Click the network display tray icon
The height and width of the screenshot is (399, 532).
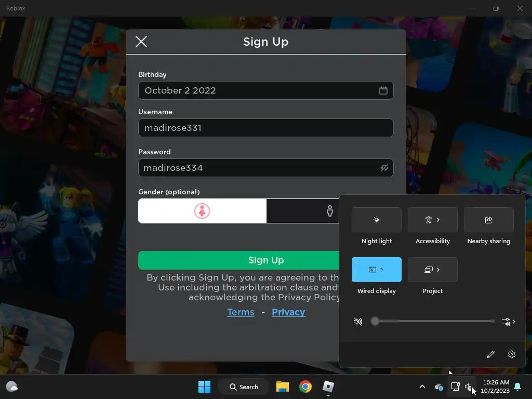click(x=455, y=387)
